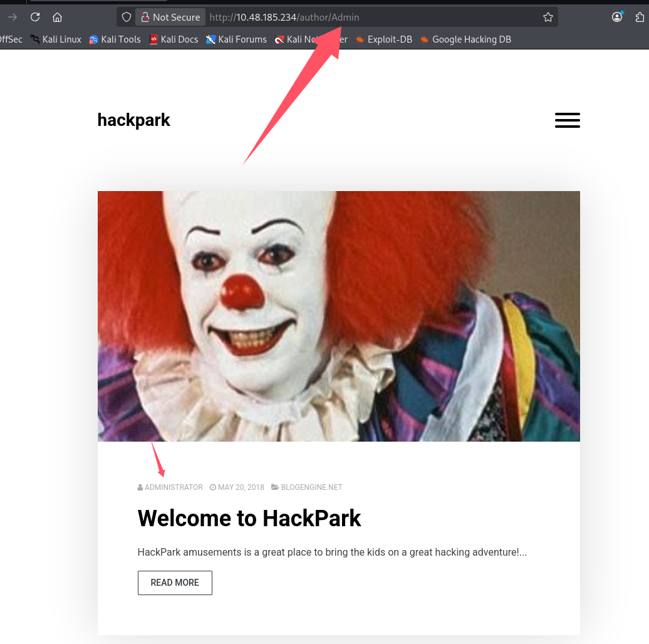This screenshot has width=649, height=644.
Task: Open the Google Hacking DB bookmark
Action: (465, 39)
